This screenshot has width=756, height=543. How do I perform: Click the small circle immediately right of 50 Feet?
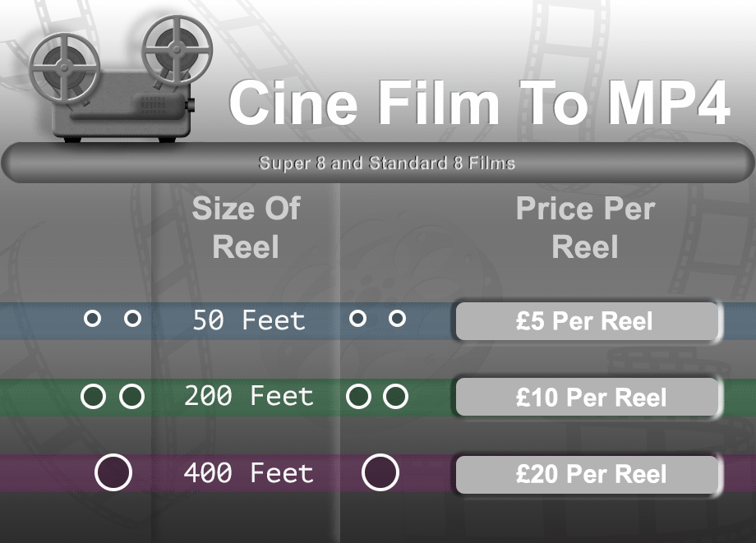click(357, 318)
